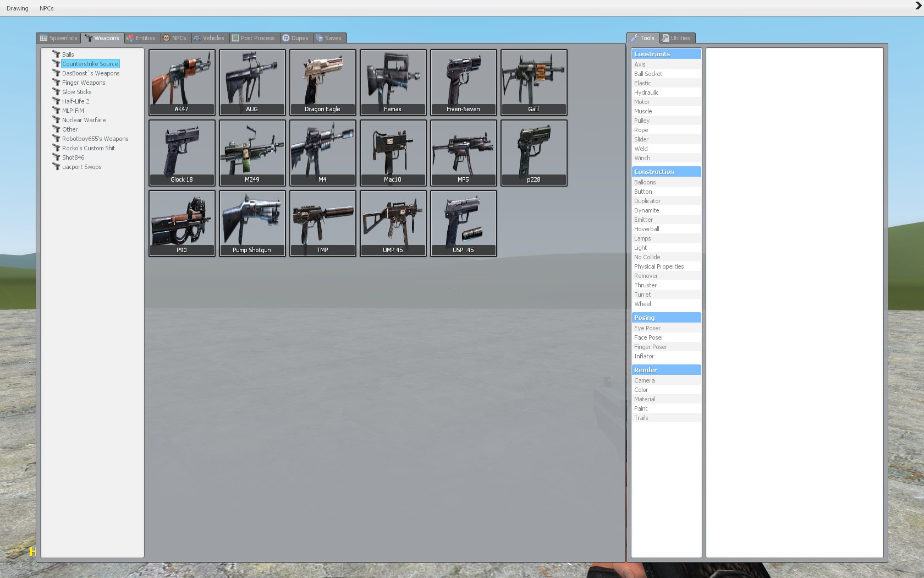The height and width of the screenshot is (578, 924).
Task: Select the Thruster tool
Action: [666, 285]
